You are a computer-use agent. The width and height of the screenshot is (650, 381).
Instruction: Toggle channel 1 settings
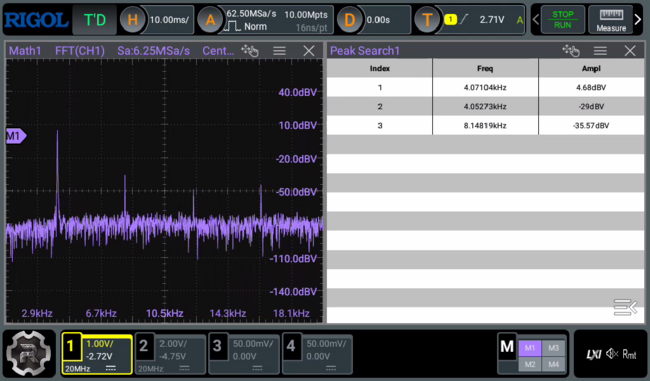97,354
